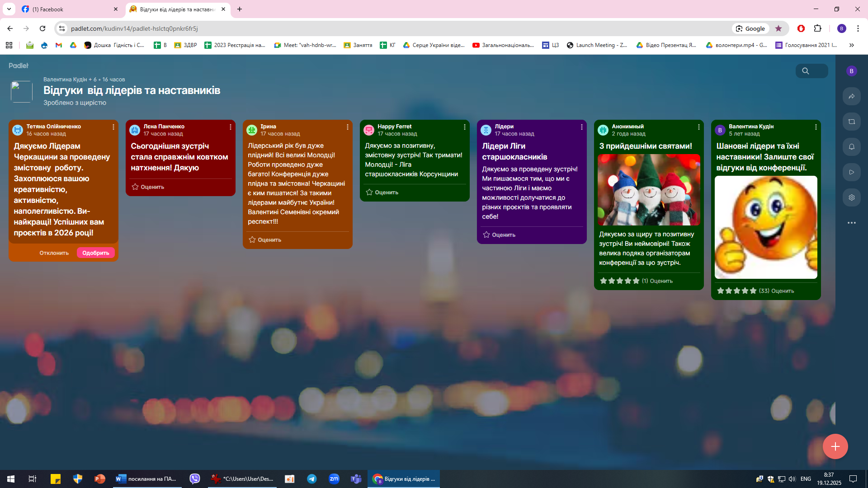Start slideshow with the play icon
This screenshot has width=868, height=488.
tap(851, 172)
